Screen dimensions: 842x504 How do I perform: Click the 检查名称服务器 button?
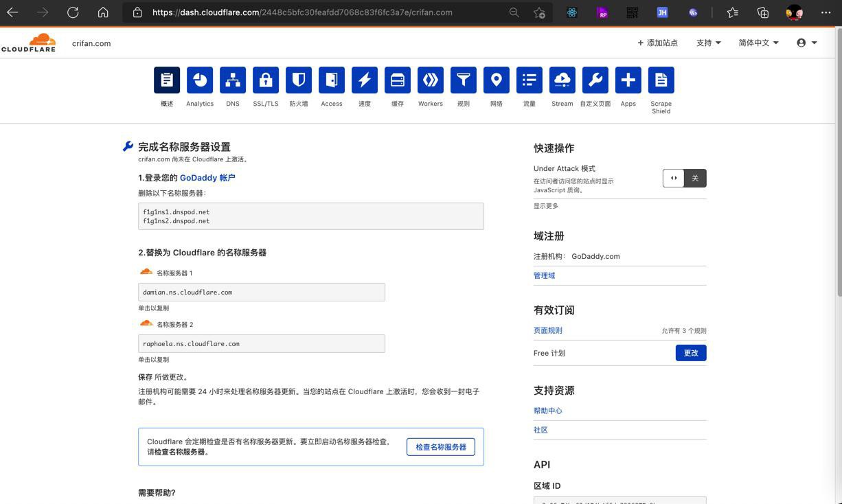point(441,447)
